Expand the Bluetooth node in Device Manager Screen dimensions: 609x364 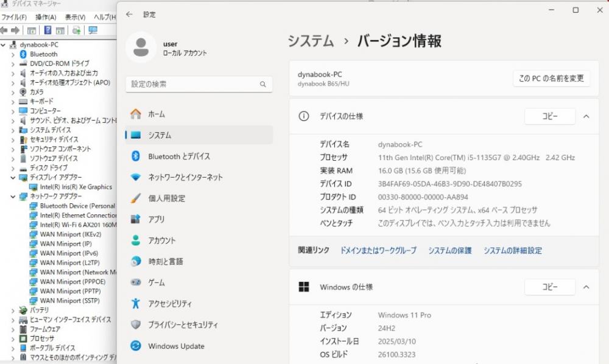point(13,54)
